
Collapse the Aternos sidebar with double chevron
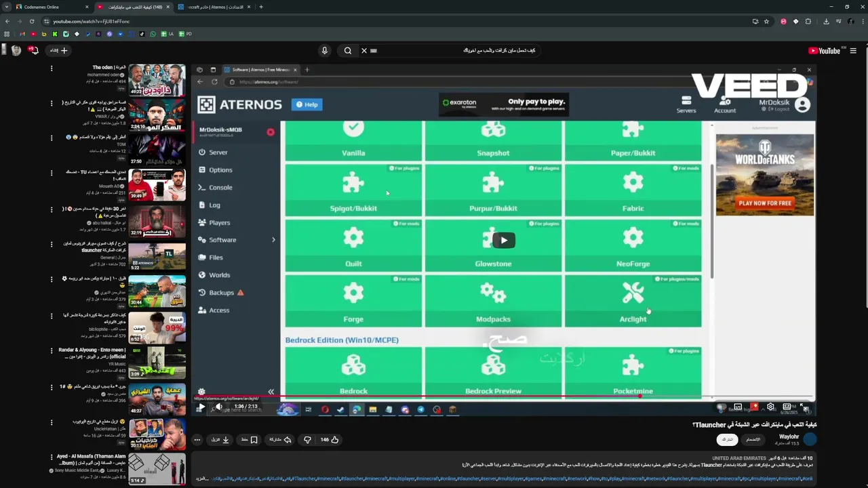(271, 392)
